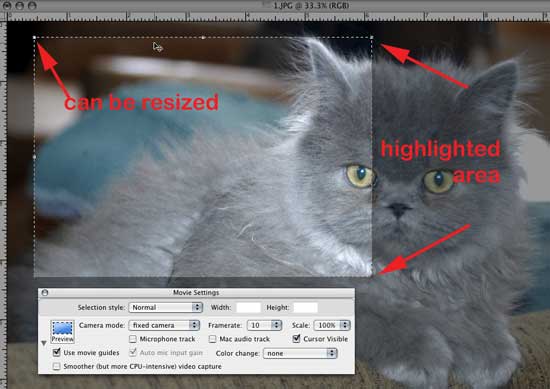Open the Scale percentage combo box
Image resolution: width=550 pixels, height=389 pixels.
point(332,325)
